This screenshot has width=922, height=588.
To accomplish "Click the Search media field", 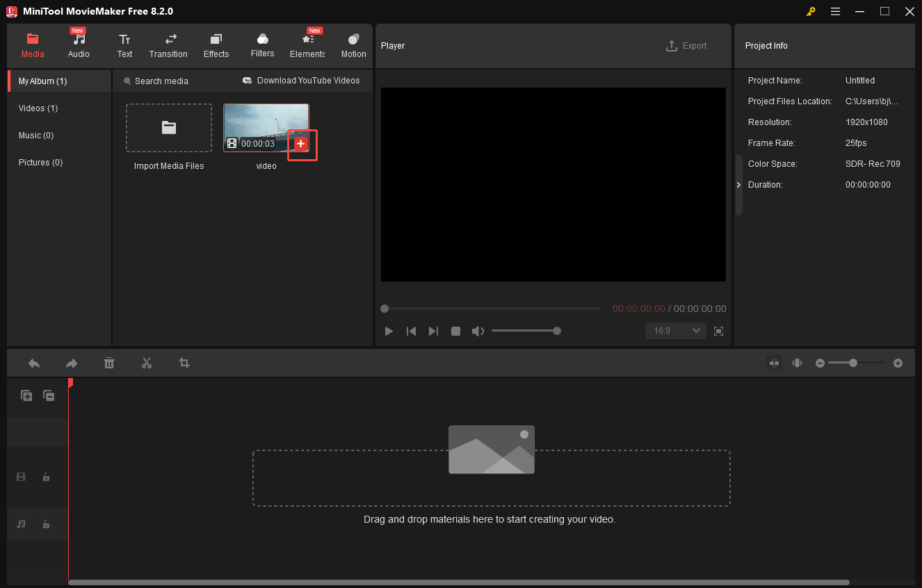I will (x=161, y=81).
